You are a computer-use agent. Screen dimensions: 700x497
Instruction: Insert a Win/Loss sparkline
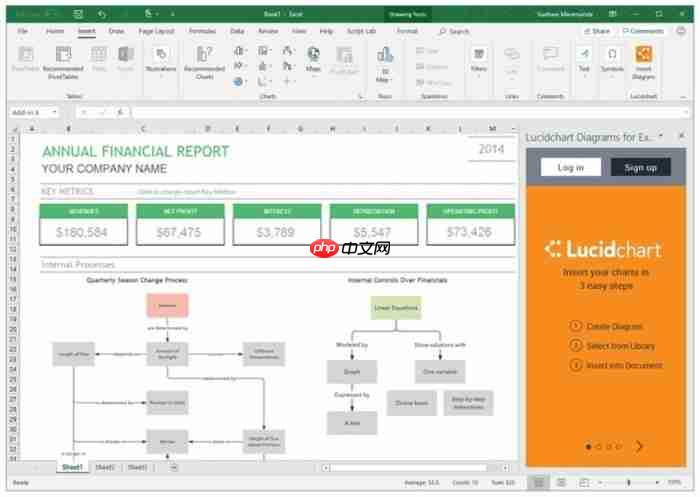(x=433, y=83)
